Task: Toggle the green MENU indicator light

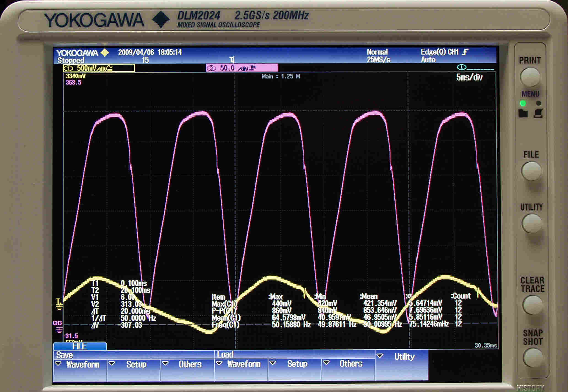Action: point(523,103)
